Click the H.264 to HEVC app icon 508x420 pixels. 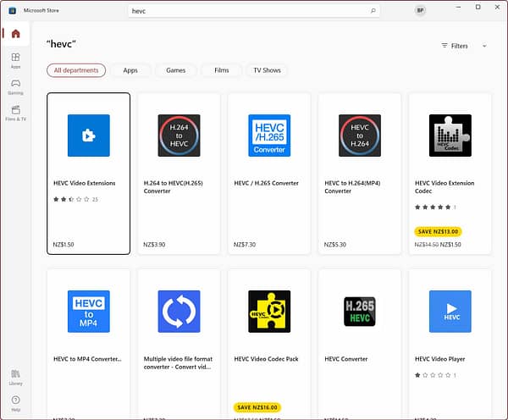click(179, 135)
